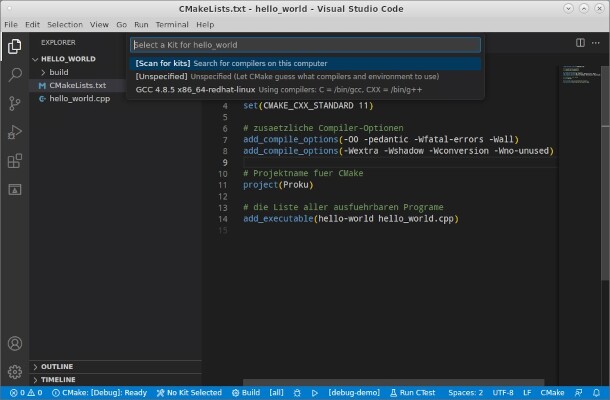This screenshot has width=610, height=400.
Task: Open the Run menu
Action: (141, 25)
